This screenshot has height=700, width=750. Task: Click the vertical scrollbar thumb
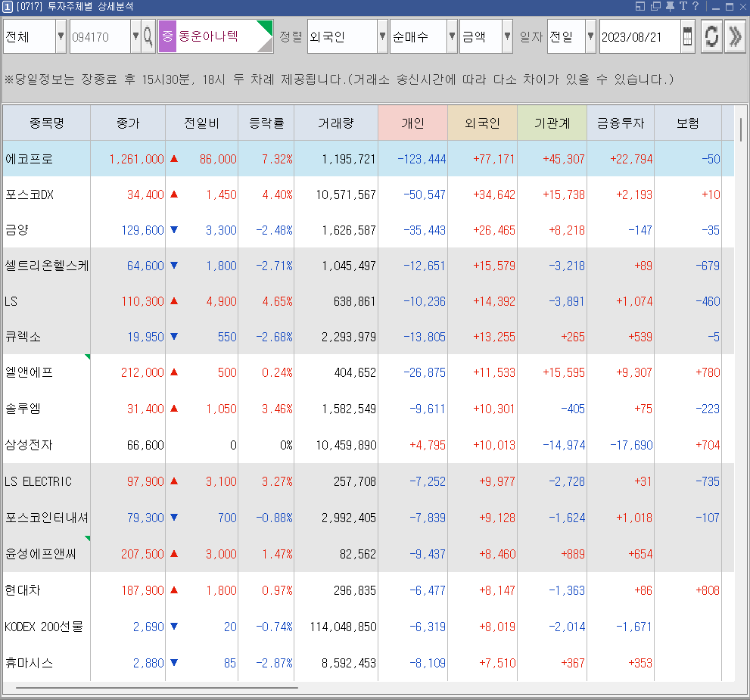[x=741, y=129]
